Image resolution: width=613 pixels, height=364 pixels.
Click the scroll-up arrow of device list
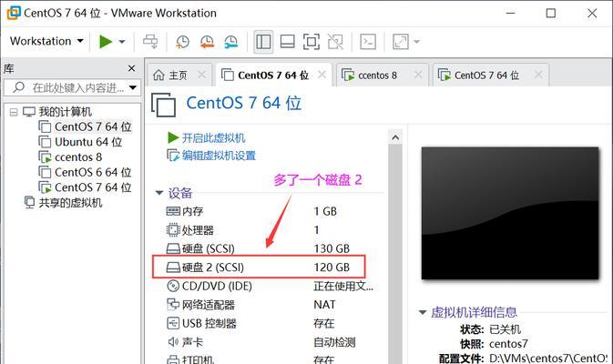395,137
